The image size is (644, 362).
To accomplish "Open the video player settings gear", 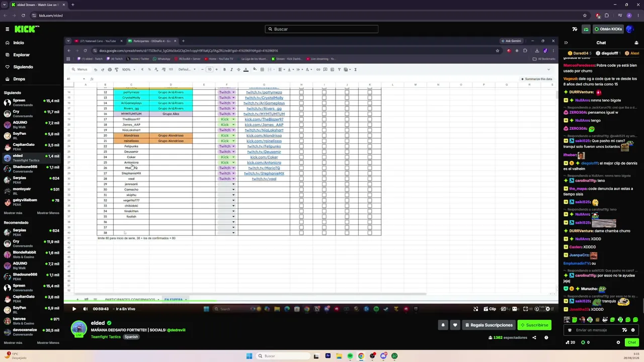I will point(548,309).
